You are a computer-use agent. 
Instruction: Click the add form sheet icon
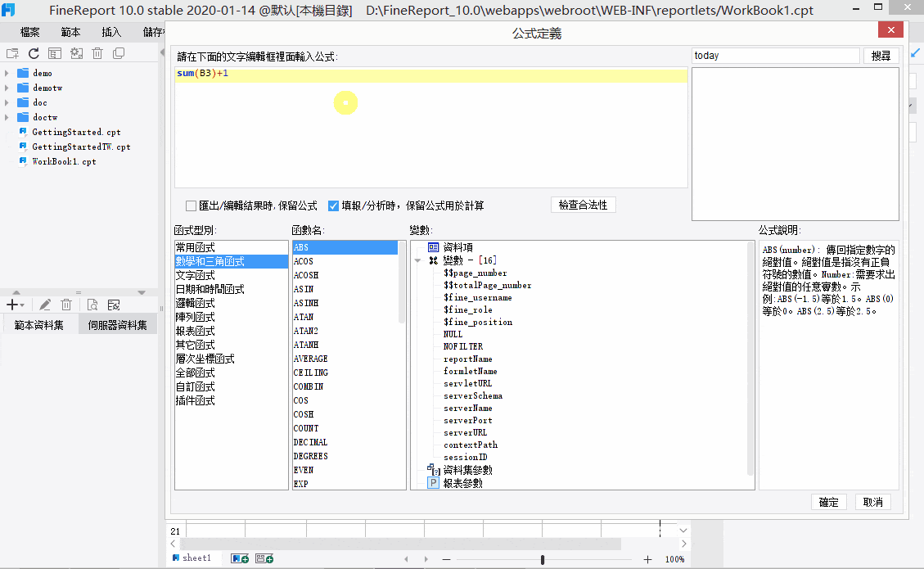coord(264,558)
